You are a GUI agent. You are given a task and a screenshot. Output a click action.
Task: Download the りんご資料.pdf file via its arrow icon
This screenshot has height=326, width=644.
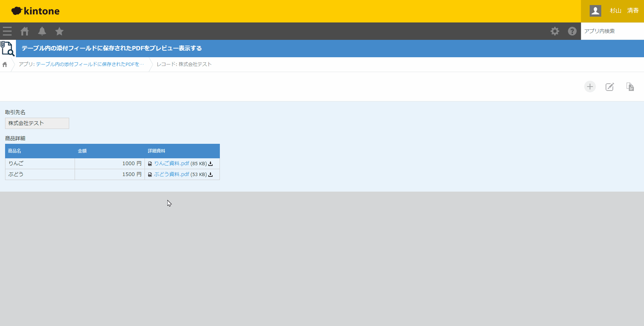coord(210,164)
